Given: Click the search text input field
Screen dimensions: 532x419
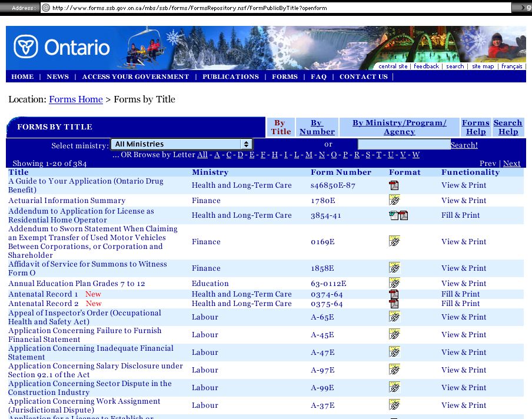Looking at the screenshot, I should click(x=404, y=144).
